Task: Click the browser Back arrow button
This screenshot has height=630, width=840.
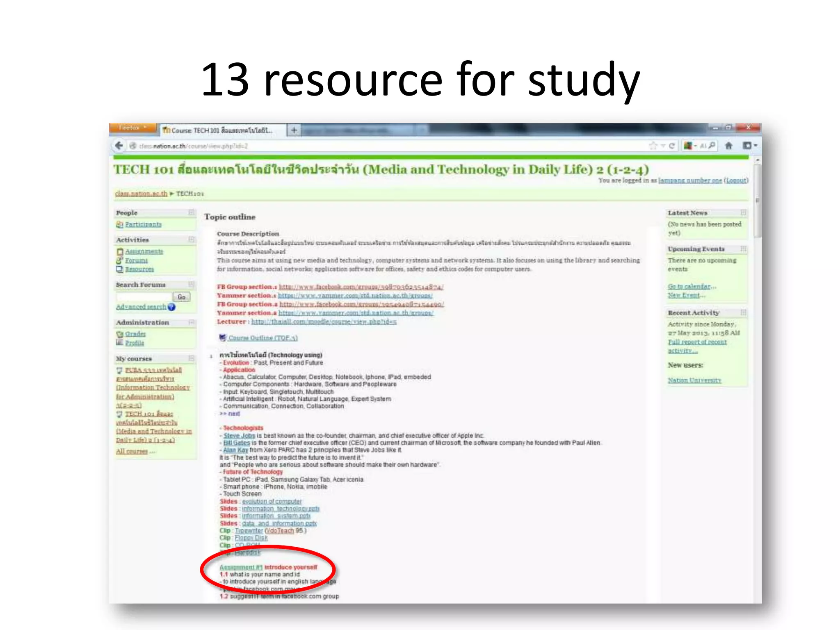Action: point(119,146)
